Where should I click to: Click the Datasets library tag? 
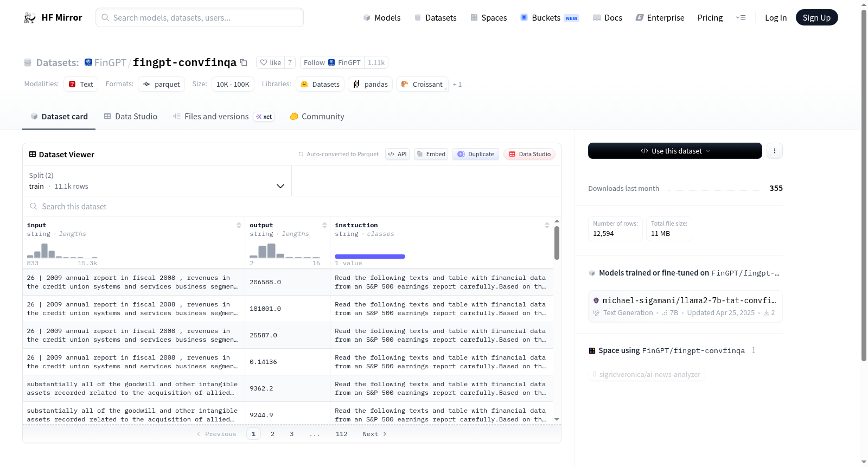click(x=320, y=84)
